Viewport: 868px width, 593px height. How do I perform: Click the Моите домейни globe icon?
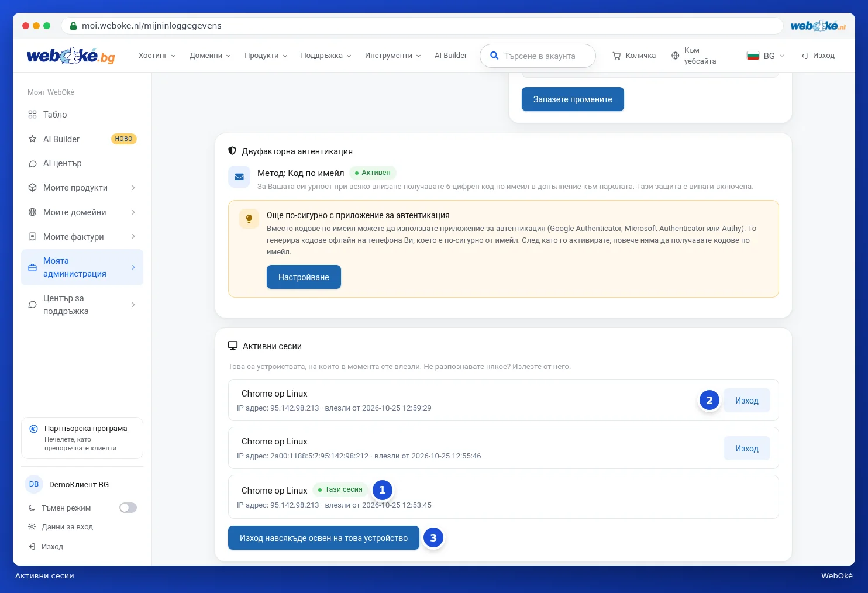tap(32, 212)
